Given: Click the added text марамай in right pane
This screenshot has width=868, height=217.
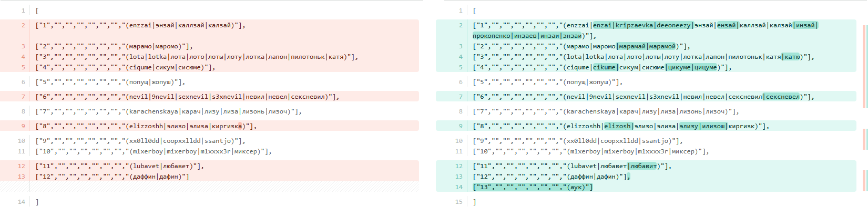Looking at the screenshot, I should (x=632, y=46).
